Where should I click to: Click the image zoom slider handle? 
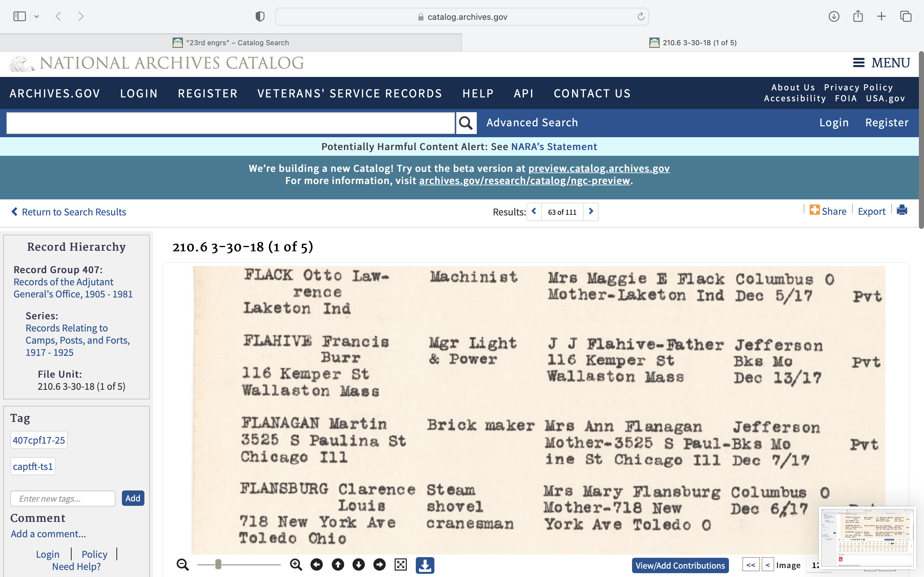[218, 564]
